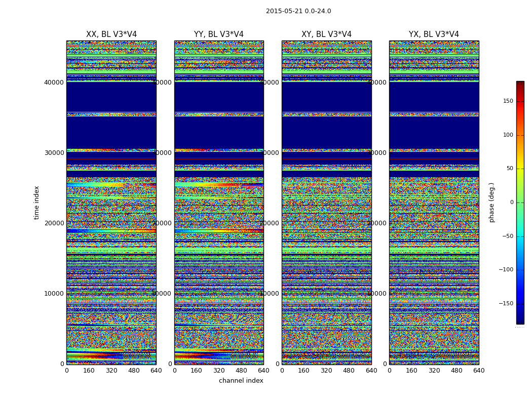
Task: Click inside the YY phase waterfall plot
Action: (219, 202)
